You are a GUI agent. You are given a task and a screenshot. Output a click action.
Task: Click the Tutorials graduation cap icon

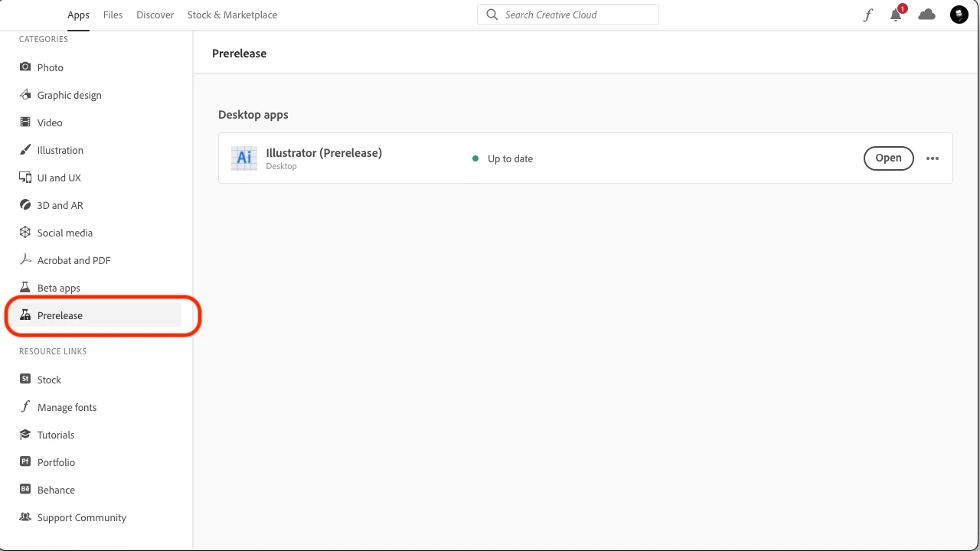(x=25, y=435)
